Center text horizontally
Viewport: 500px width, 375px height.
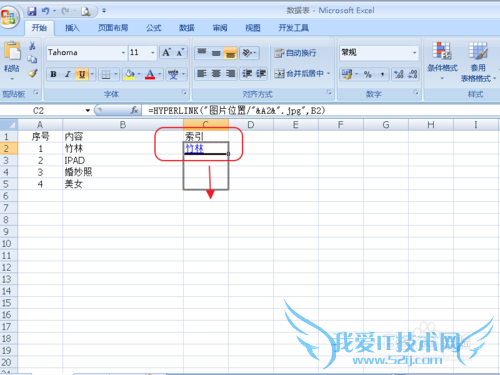click(x=216, y=74)
